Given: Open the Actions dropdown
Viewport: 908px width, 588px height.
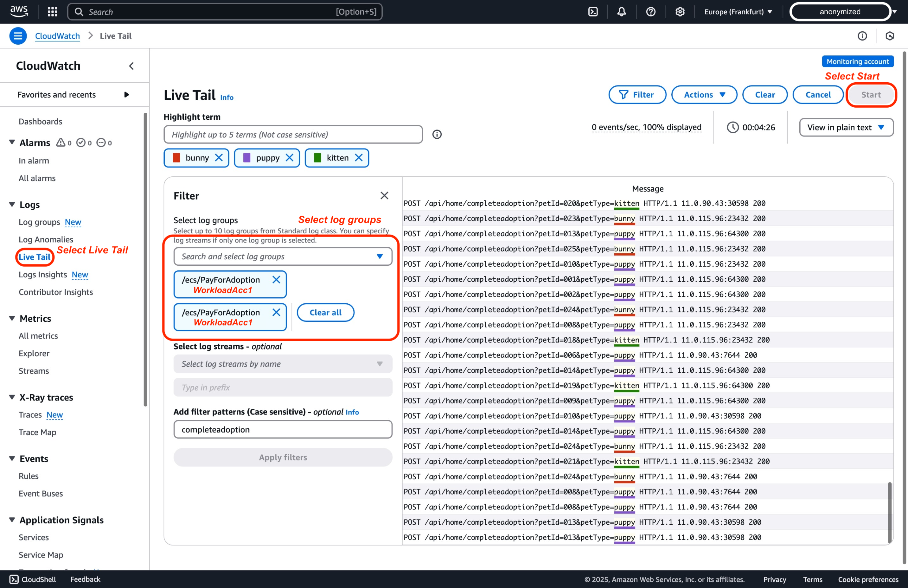Looking at the screenshot, I should click(704, 95).
